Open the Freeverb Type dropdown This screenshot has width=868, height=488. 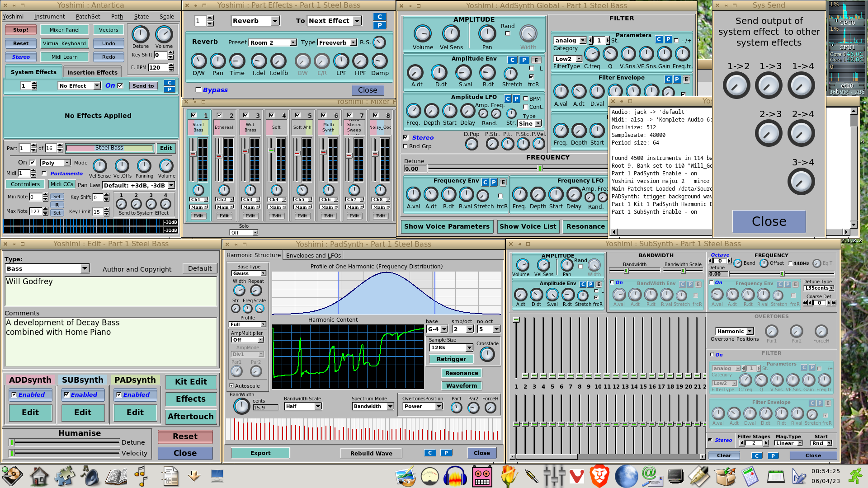pos(337,42)
